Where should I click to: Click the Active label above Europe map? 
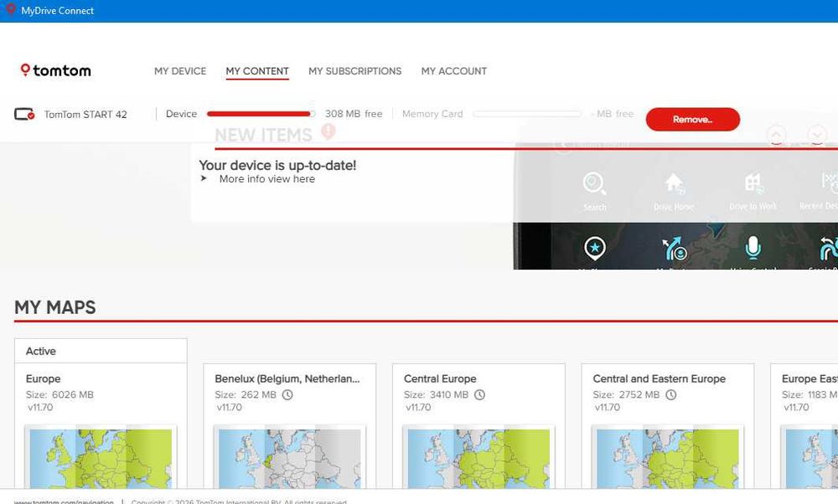point(40,352)
